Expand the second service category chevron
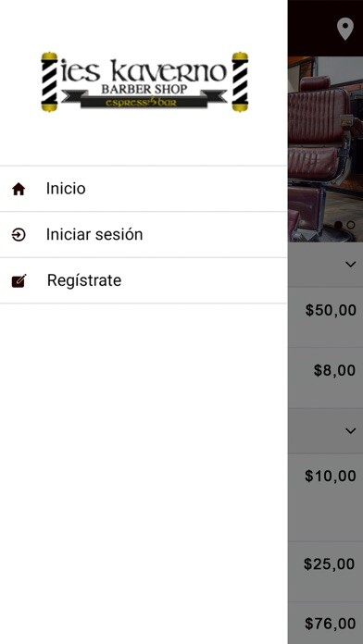 click(350, 430)
